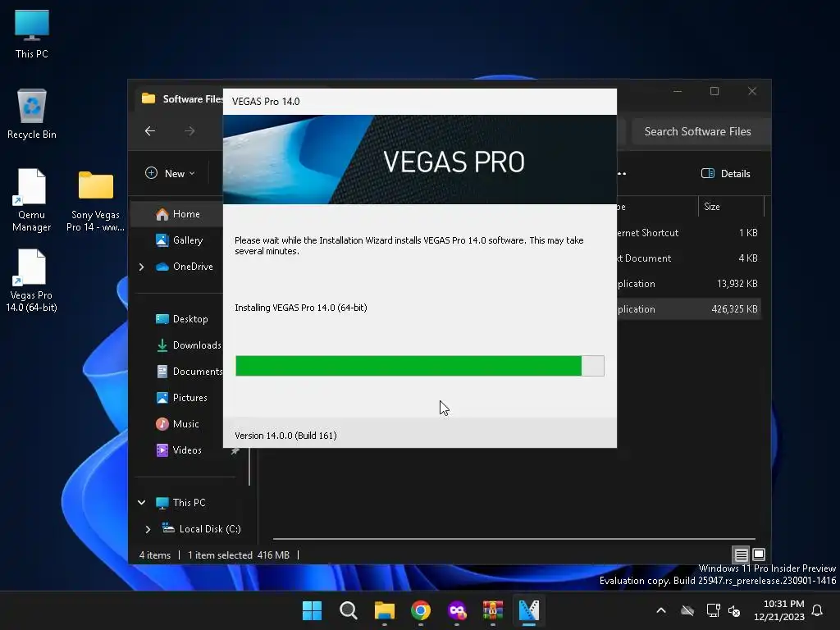Click the VEGAS Pro installation progress bar
Image resolution: width=840 pixels, height=630 pixels.
click(419, 366)
